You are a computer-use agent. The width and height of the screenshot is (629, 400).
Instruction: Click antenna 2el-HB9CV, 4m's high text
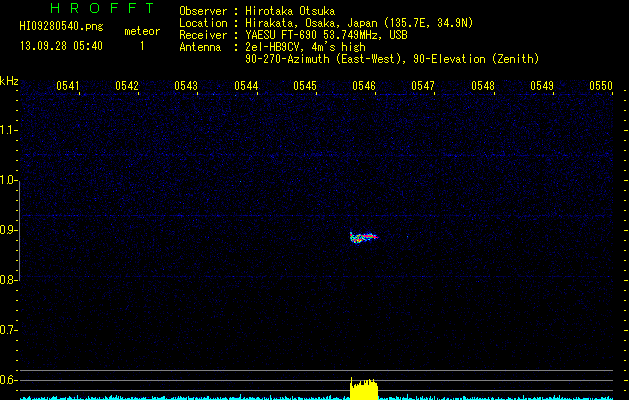305,47
